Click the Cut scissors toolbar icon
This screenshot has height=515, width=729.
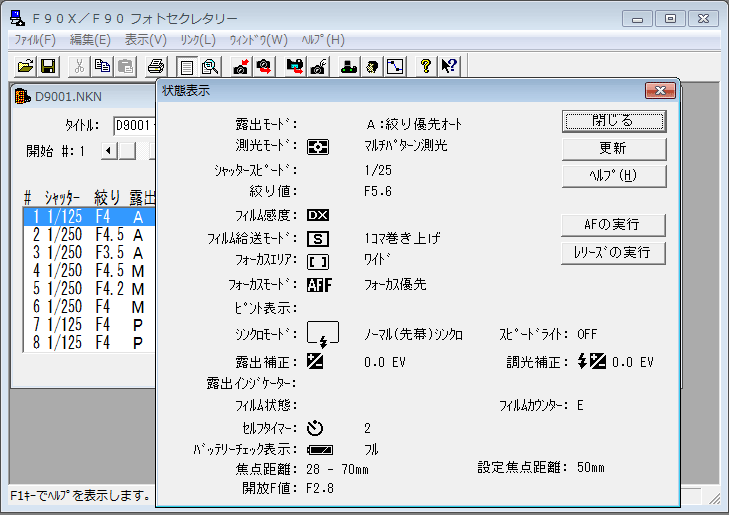click(x=80, y=66)
